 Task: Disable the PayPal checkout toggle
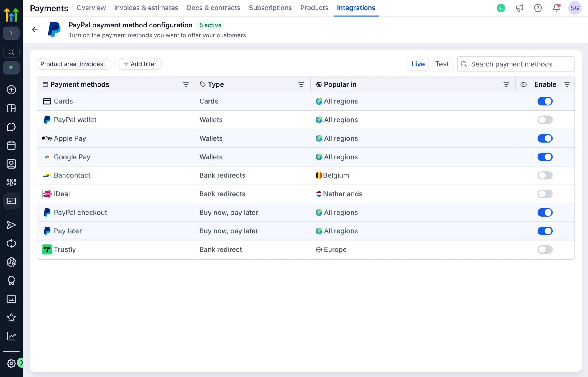(x=545, y=213)
